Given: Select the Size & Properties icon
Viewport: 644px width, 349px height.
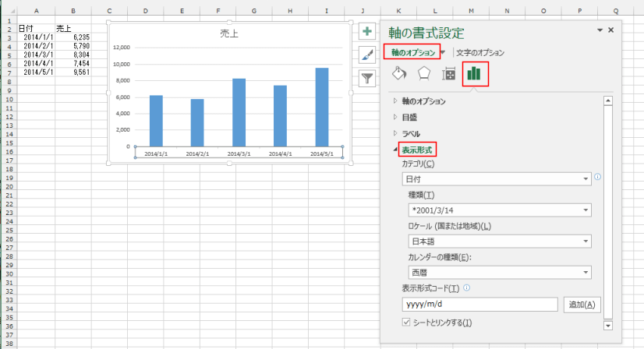Looking at the screenshot, I should 448,74.
